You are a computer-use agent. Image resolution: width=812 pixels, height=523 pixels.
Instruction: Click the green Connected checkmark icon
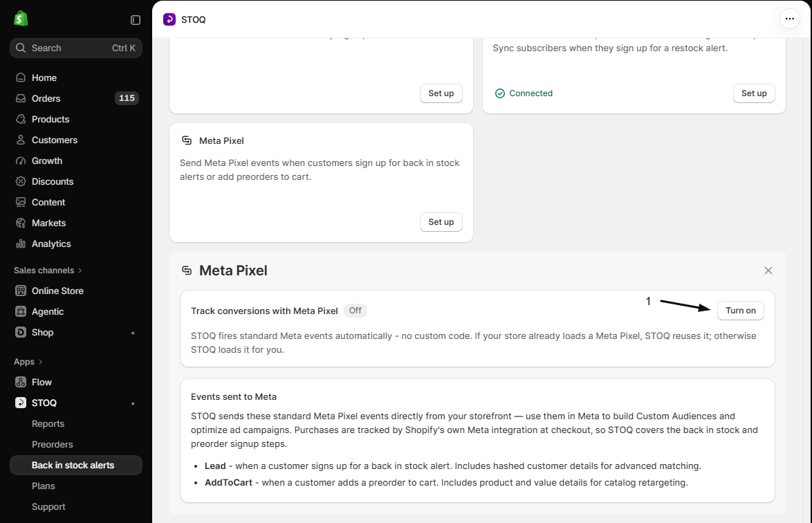(500, 93)
